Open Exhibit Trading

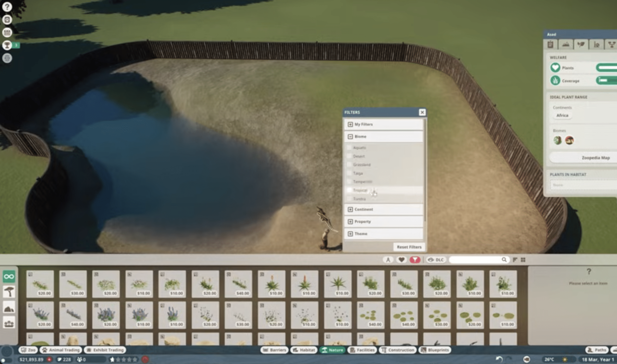point(105,350)
